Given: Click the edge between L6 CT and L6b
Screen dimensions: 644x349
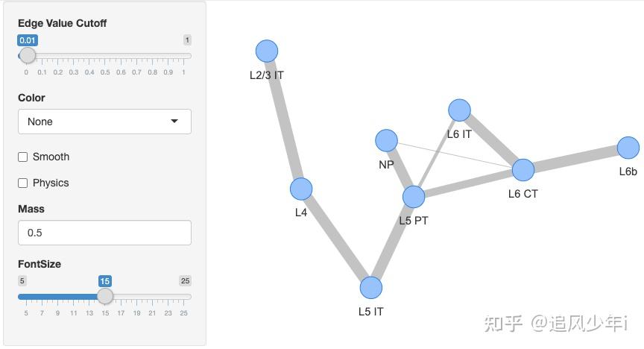Looking at the screenshot, I should coord(575,159).
